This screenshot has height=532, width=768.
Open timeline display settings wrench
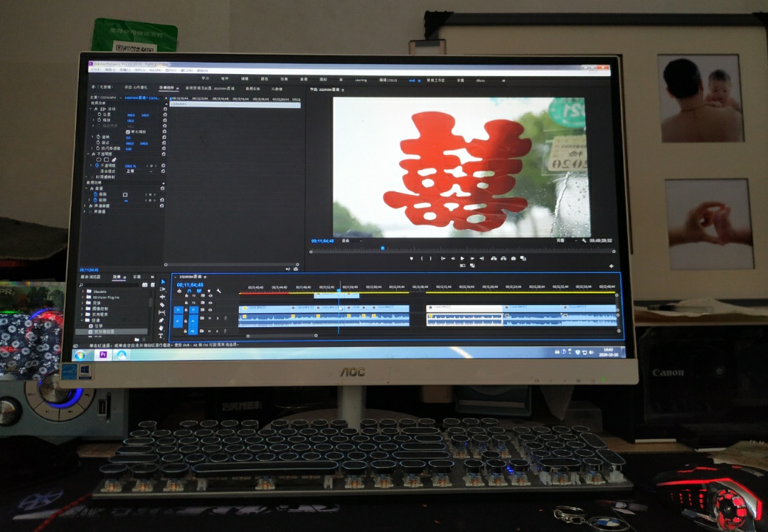[219, 291]
